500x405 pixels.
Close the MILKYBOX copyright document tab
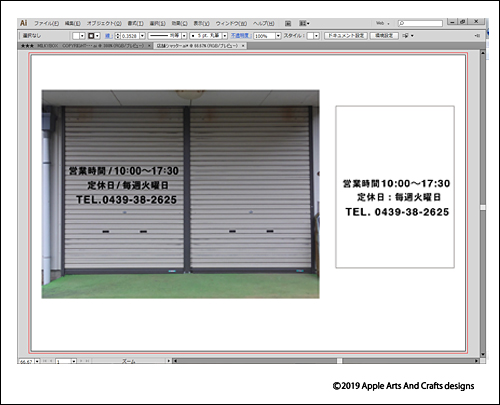[149, 46]
